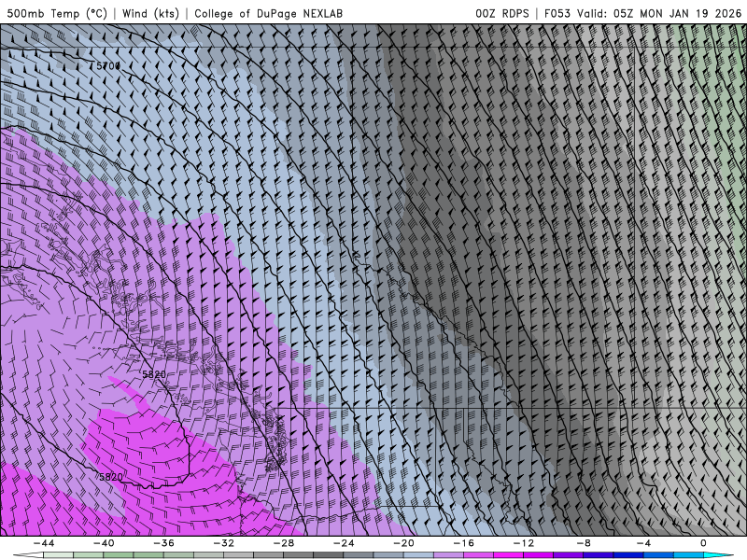Click the -40 color scale label
This screenshot has height=560, width=747.
(104, 543)
